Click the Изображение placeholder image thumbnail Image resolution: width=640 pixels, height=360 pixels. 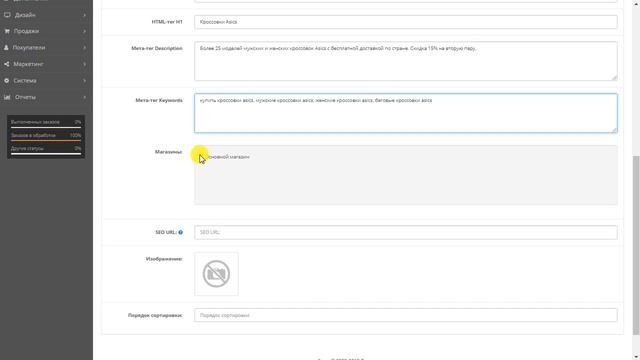[x=216, y=274]
